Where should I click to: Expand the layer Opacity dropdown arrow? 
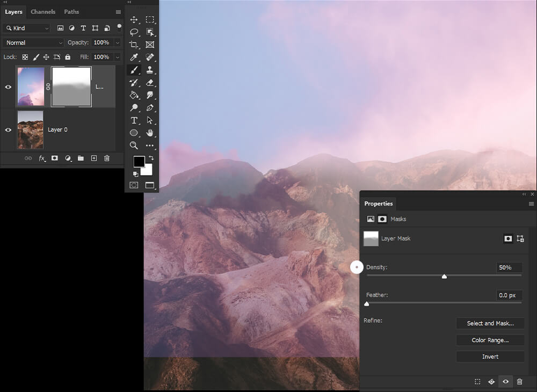pyautogui.click(x=118, y=42)
